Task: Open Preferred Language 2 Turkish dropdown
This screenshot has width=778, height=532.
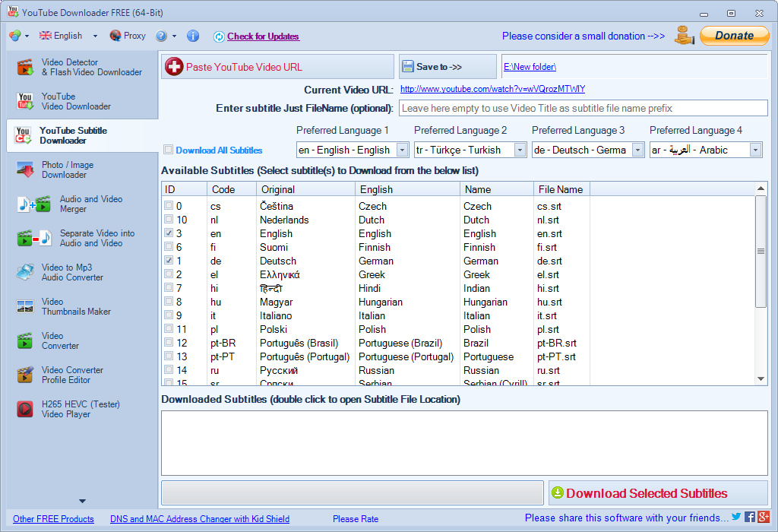Action: (x=520, y=150)
